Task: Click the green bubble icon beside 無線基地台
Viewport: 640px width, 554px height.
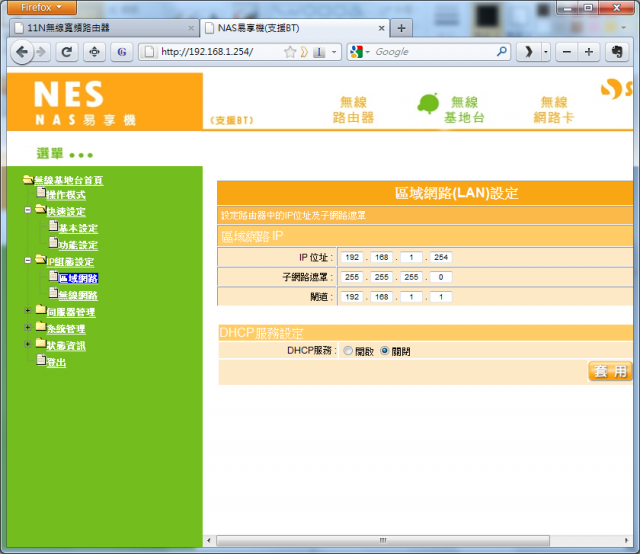Action: click(428, 103)
